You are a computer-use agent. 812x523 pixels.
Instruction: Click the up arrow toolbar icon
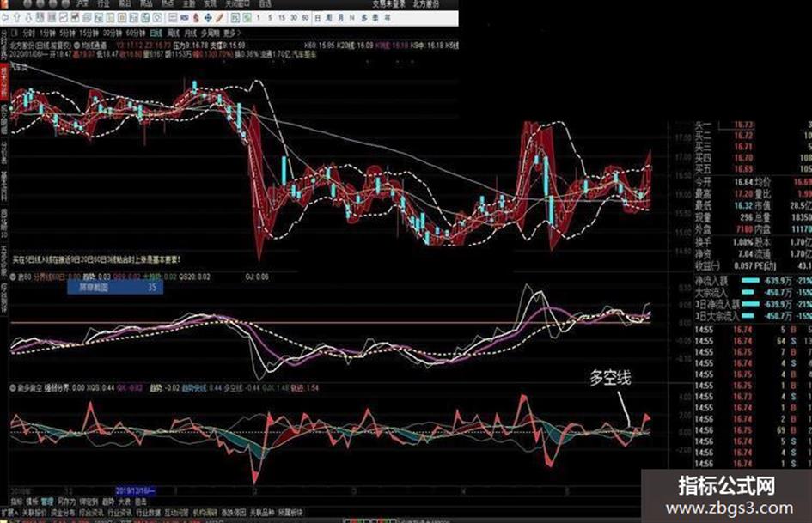tap(17, 18)
